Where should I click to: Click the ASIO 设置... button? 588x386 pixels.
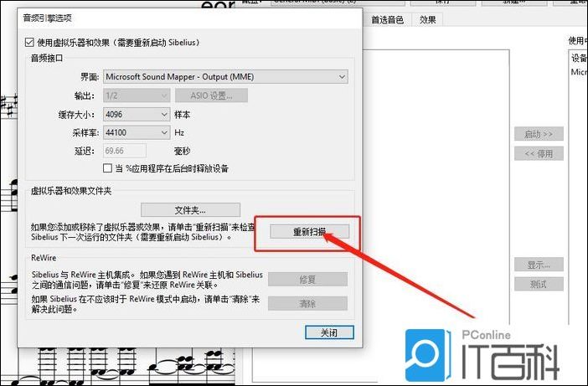point(217,95)
